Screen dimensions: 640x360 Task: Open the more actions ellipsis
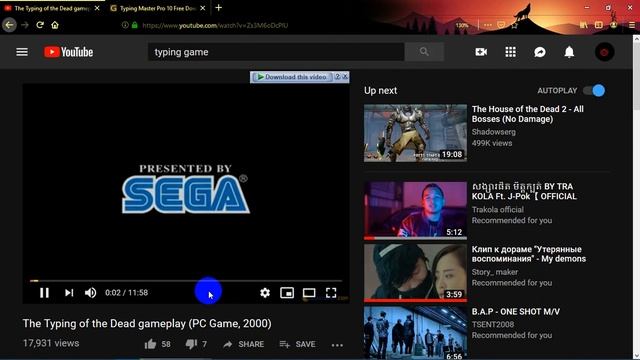pos(337,345)
